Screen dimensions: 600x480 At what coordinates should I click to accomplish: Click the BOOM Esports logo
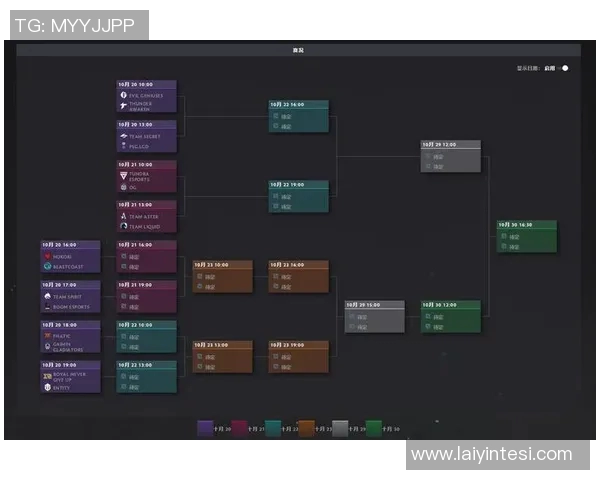(47, 306)
